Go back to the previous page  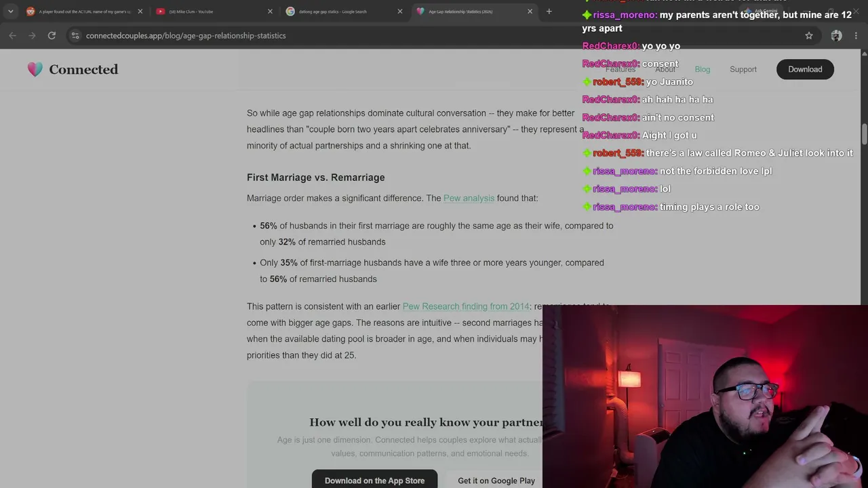[x=12, y=35]
